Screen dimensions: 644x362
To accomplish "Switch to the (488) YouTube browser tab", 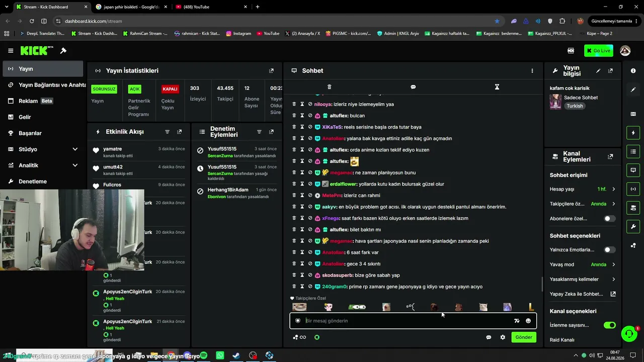I will click(211, 7).
